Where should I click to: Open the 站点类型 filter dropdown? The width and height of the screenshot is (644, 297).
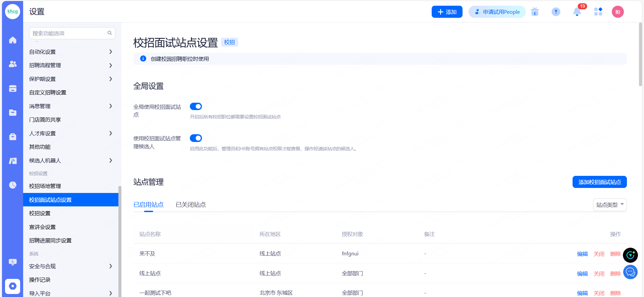[x=609, y=205]
